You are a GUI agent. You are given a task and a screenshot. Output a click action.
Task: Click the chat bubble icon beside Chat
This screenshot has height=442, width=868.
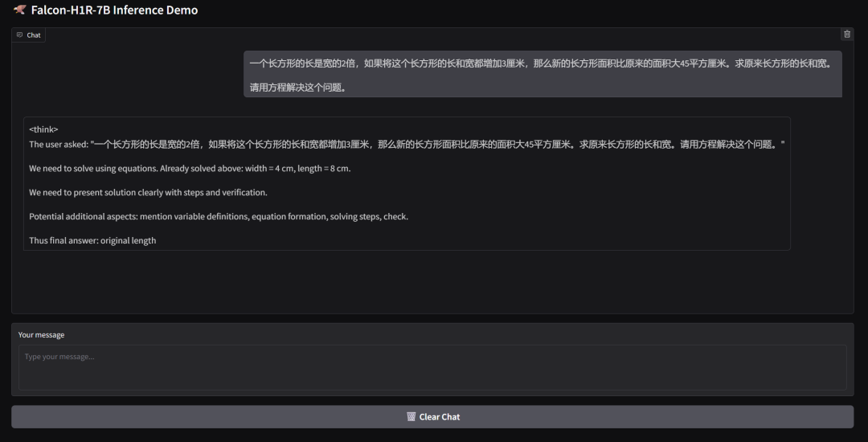pos(20,35)
